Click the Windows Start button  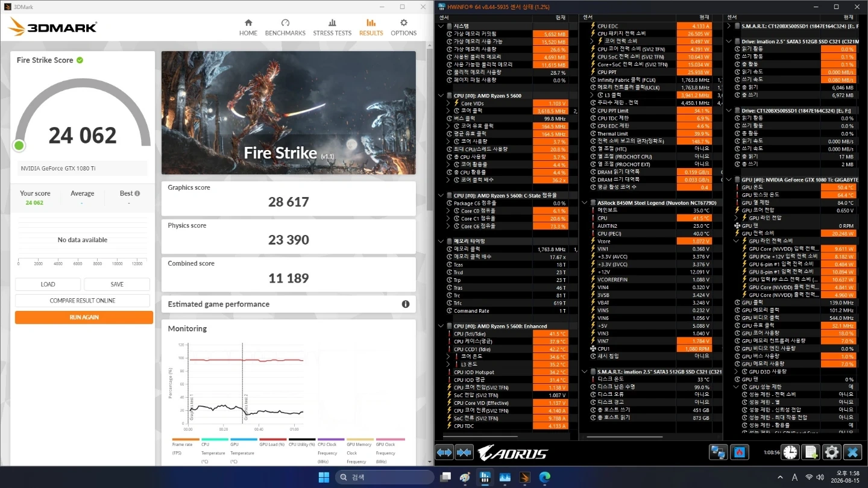[324, 477]
